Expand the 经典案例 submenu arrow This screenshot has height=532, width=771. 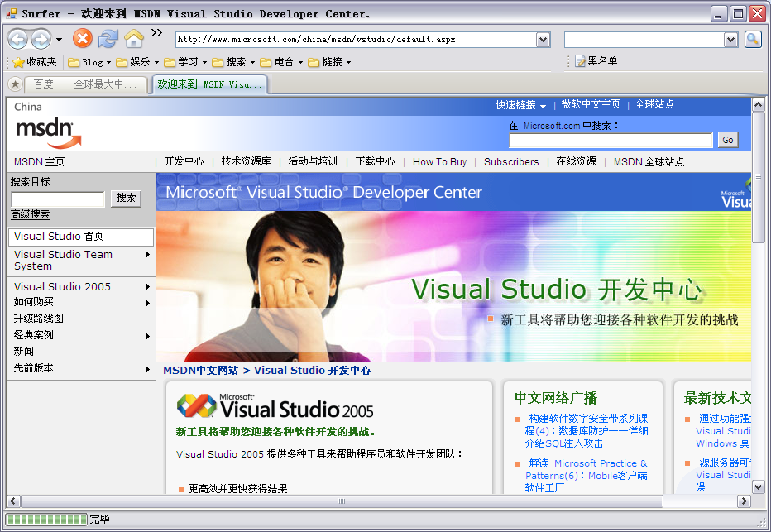tap(147, 336)
